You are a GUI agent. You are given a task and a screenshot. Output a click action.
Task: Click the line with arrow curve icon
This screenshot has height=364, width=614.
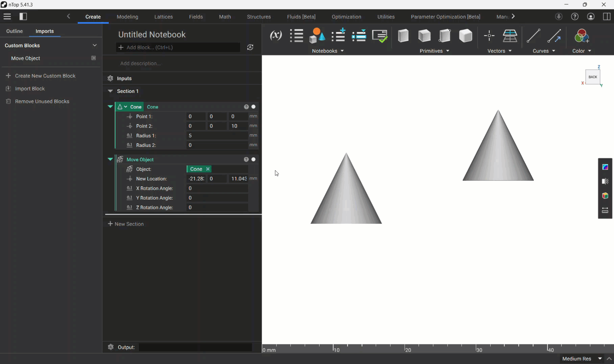[554, 35]
